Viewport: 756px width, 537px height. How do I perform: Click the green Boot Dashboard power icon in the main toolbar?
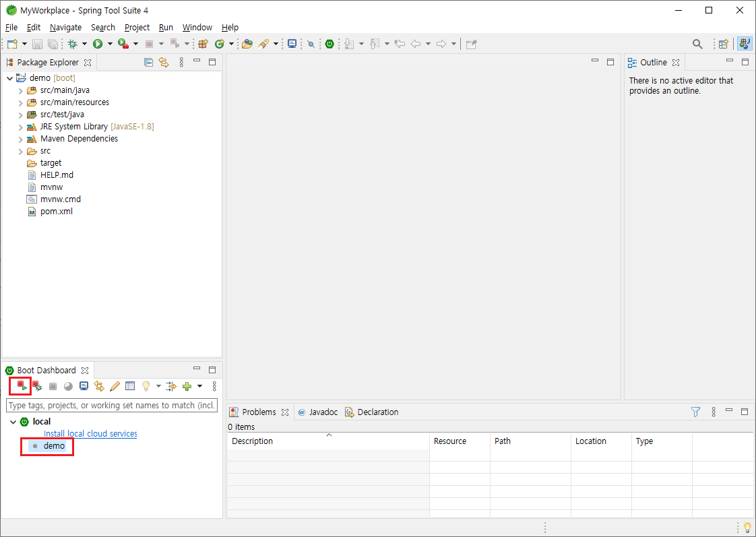coord(329,44)
